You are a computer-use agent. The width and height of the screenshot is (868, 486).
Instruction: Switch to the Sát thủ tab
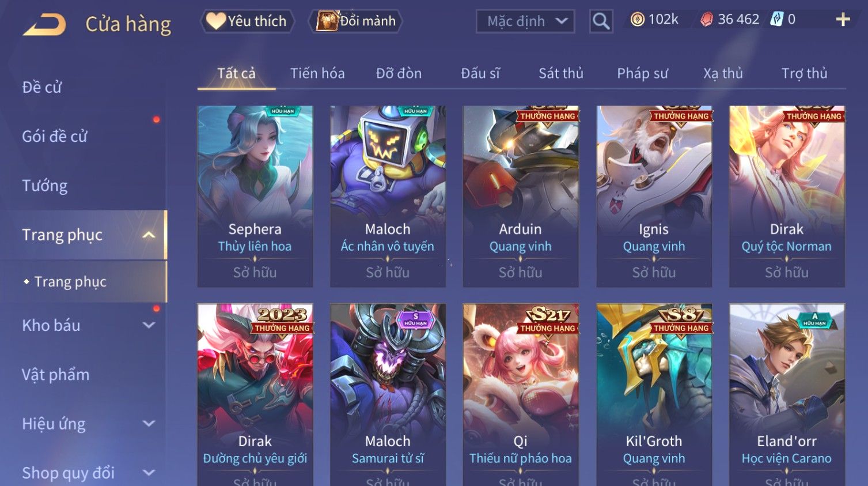pyautogui.click(x=560, y=73)
